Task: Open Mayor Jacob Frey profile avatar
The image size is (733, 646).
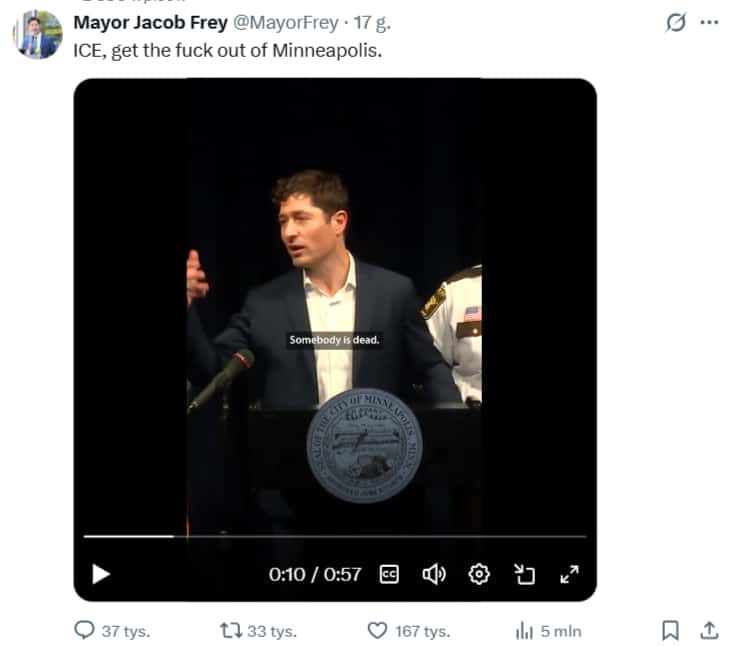Action: click(x=38, y=35)
